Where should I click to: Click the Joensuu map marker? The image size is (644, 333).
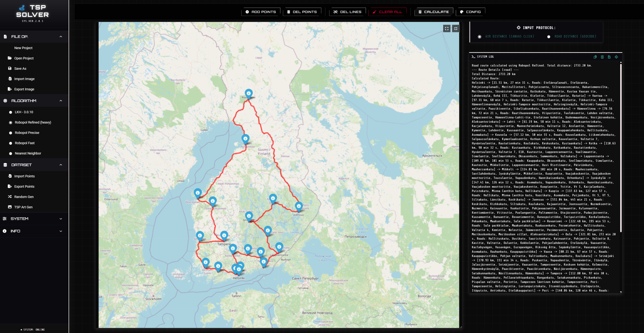tap(298, 206)
